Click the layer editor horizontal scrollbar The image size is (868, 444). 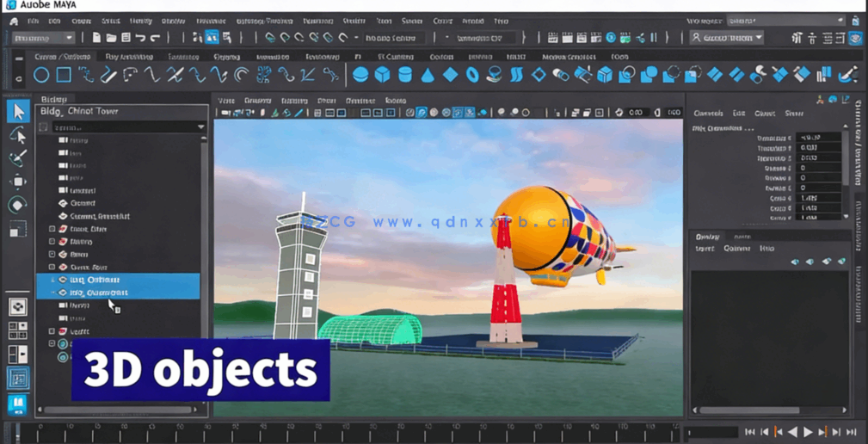point(749,410)
